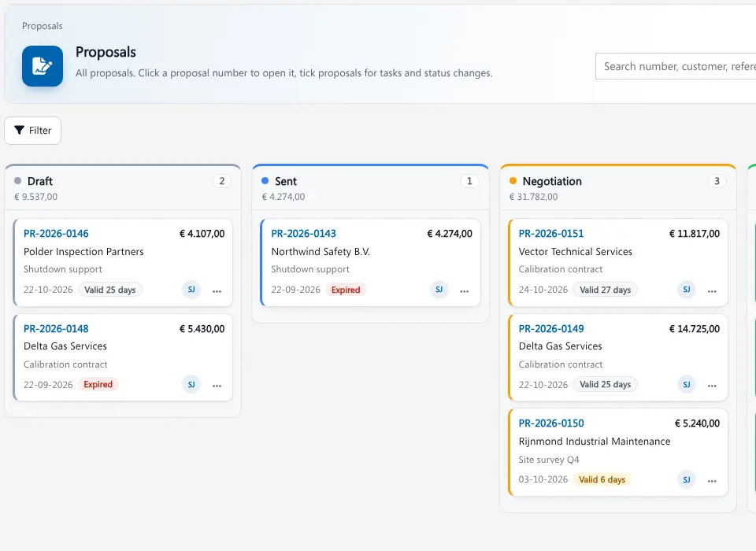
Task: Click Delta Gas Services on PR-2026-0149
Action: [560, 346]
